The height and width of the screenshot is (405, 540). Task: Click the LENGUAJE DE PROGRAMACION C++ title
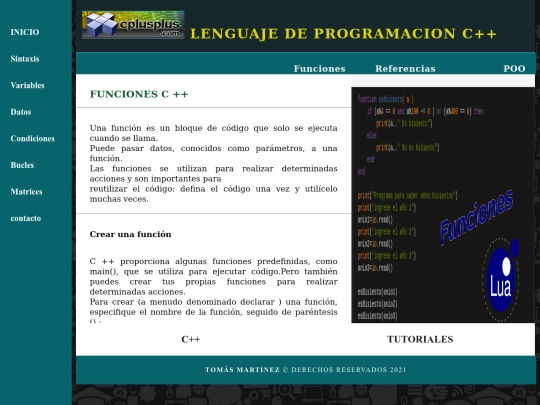tap(343, 34)
